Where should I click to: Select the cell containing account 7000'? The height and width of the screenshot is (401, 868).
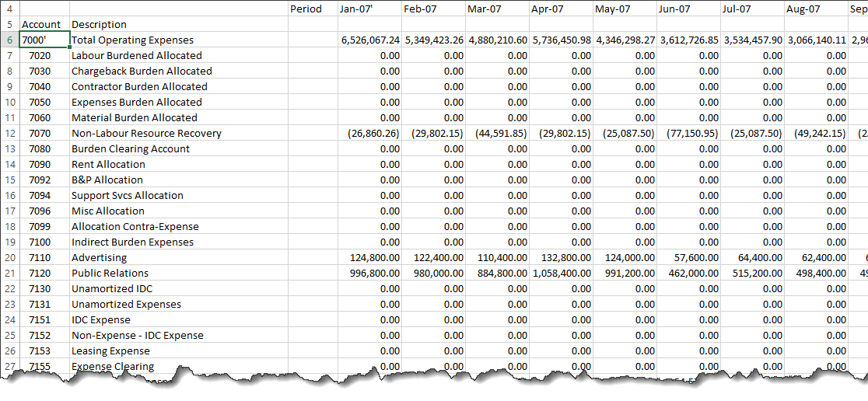pos(44,40)
